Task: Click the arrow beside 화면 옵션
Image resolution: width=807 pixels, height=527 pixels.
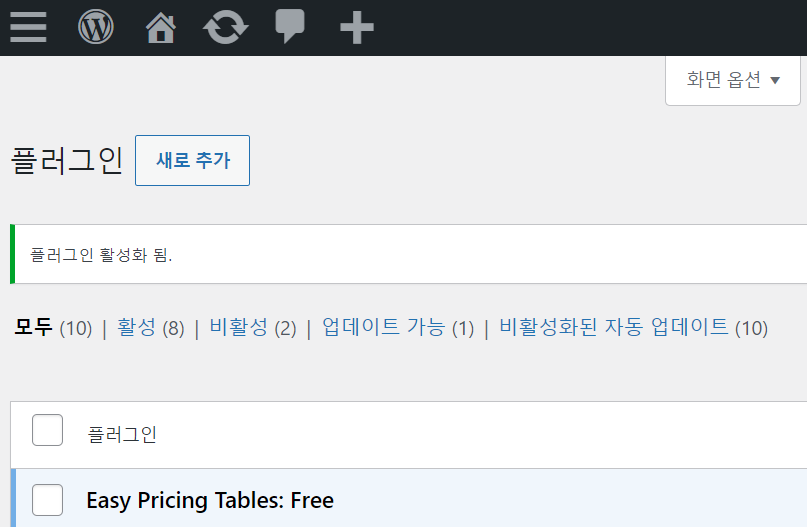Action: click(775, 80)
